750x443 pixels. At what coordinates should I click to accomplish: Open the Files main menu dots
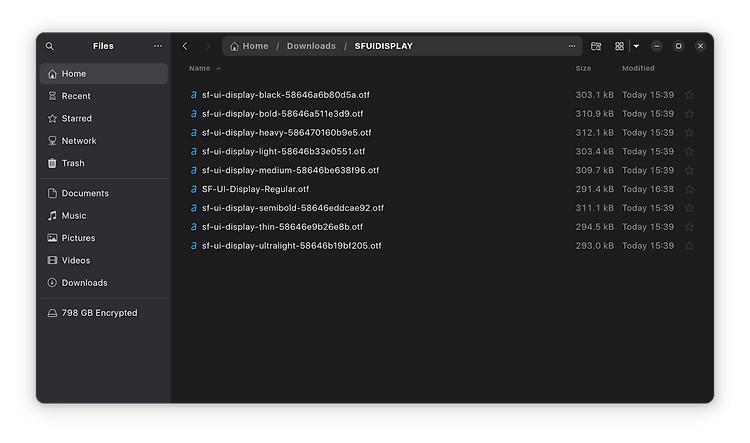coord(157,46)
